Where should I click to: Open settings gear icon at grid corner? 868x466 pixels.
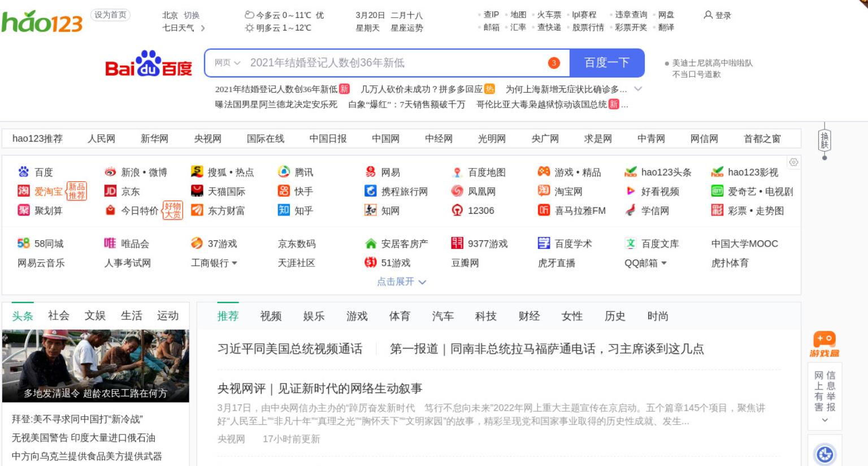tap(793, 162)
